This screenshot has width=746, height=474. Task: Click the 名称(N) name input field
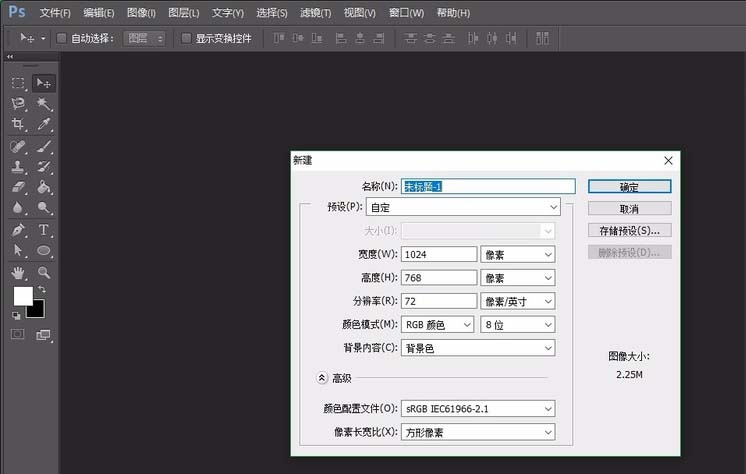click(488, 186)
